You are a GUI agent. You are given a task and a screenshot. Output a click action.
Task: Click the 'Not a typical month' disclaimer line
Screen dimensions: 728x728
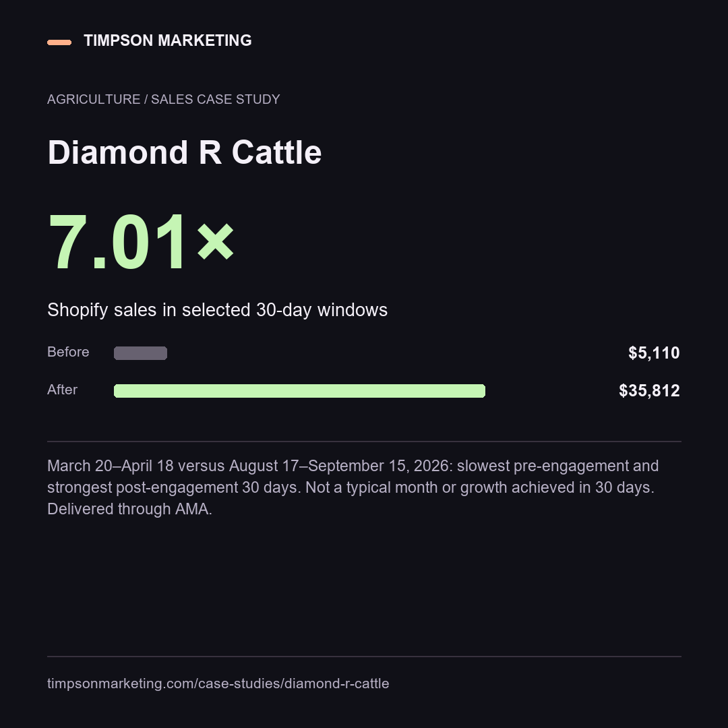(x=480, y=487)
